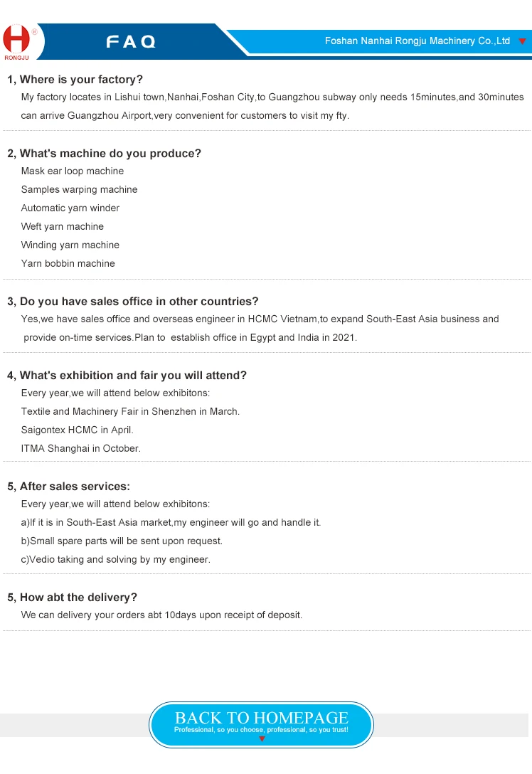
Task: Expand "What's machine do you produce?" question
Action: (104, 153)
